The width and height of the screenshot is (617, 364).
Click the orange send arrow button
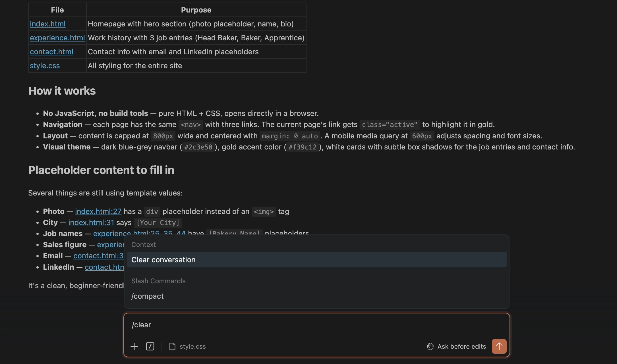coord(499,346)
